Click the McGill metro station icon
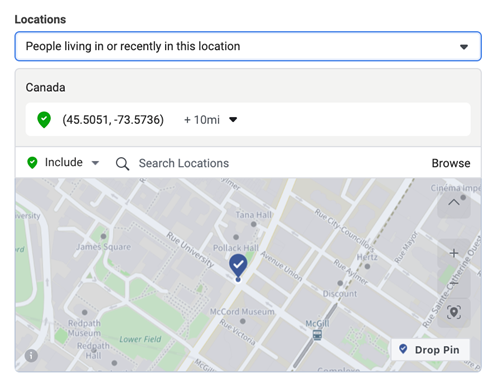This screenshot has height=378, width=493. tap(317, 335)
